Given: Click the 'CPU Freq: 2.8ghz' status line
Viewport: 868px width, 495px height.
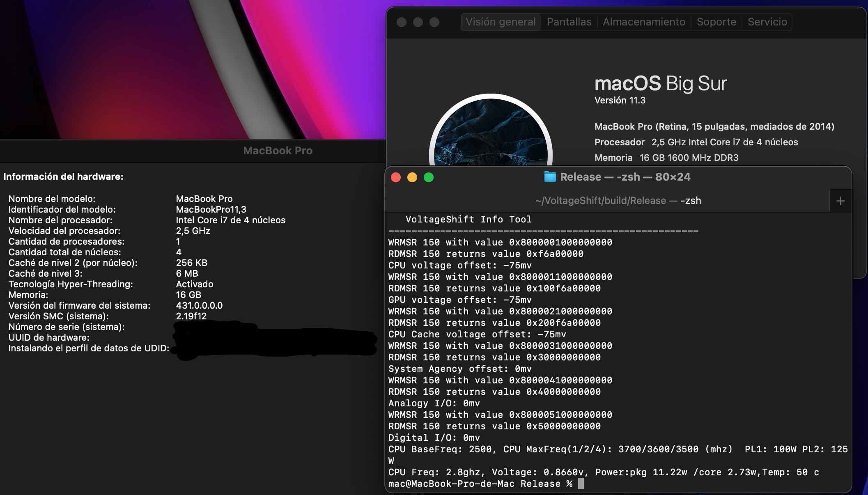Looking at the screenshot, I should [604, 472].
